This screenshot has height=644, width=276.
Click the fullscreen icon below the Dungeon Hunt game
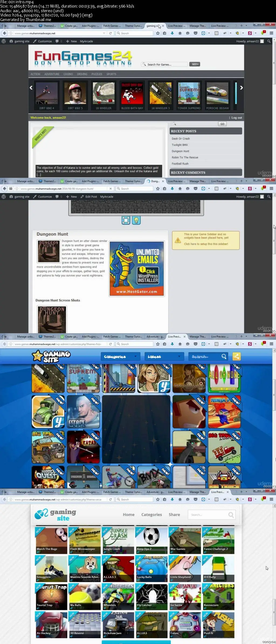point(126,220)
